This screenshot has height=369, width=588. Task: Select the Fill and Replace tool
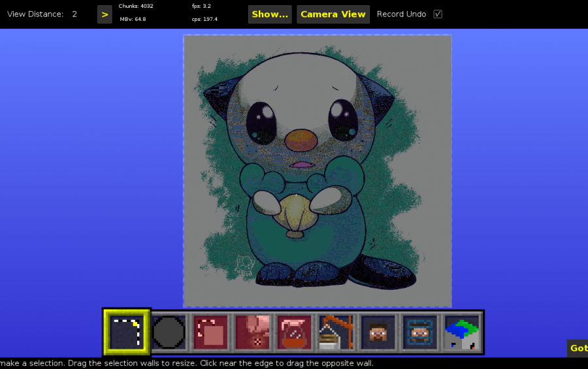point(252,332)
